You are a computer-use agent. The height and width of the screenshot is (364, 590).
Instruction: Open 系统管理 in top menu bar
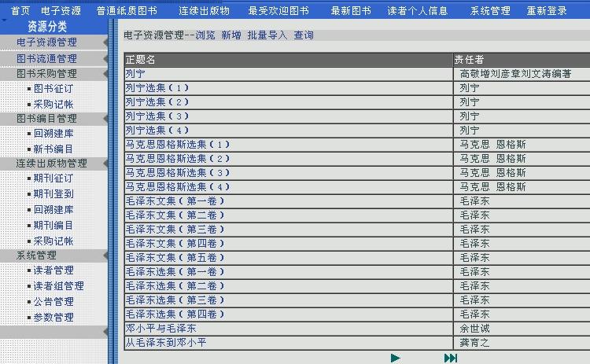490,10
